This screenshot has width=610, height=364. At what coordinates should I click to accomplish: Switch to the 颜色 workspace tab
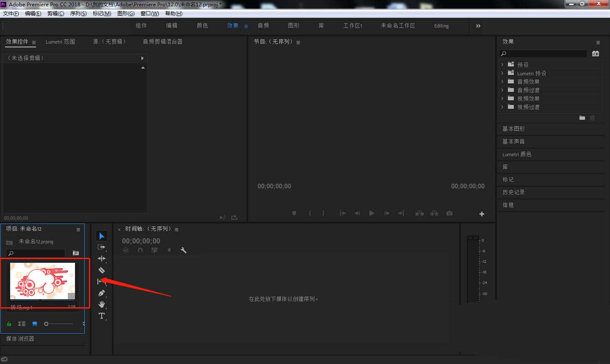(x=202, y=25)
